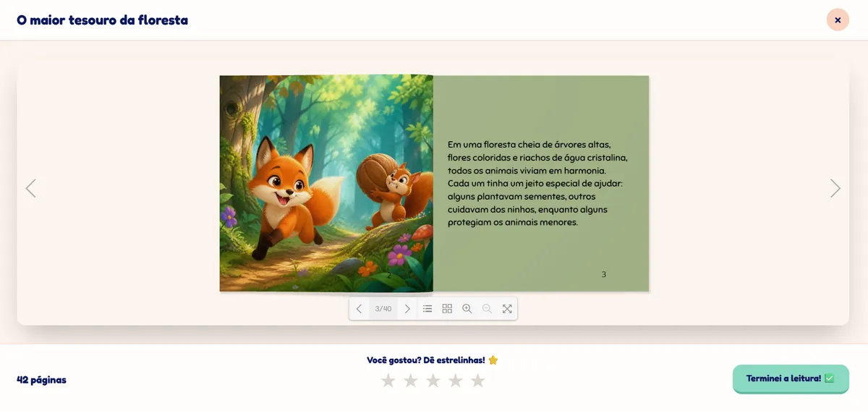Image resolution: width=868 pixels, height=411 pixels.
Task: Rate the book two stars
Action: [411, 380]
